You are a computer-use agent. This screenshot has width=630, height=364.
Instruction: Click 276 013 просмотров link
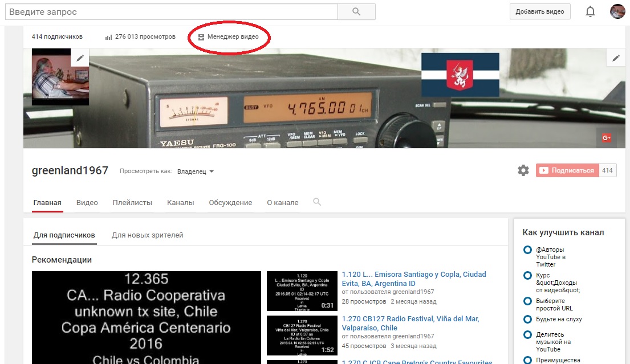coord(145,36)
